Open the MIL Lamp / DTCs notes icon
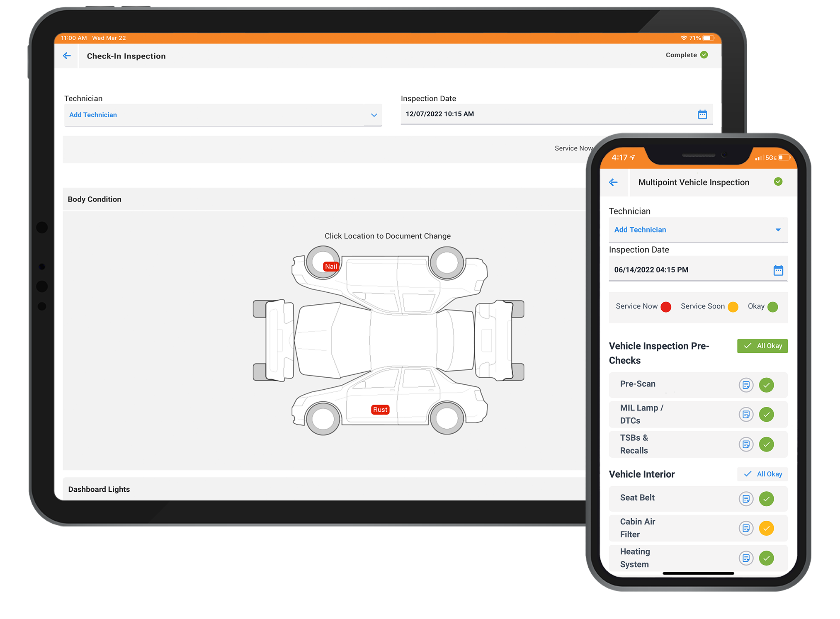This screenshot has height=619, width=840. click(x=746, y=414)
